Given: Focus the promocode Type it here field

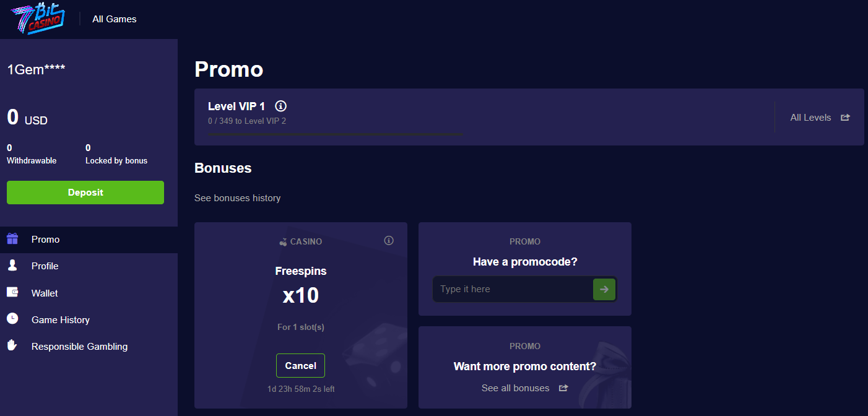Looking at the screenshot, I should (x=513, y=289).
